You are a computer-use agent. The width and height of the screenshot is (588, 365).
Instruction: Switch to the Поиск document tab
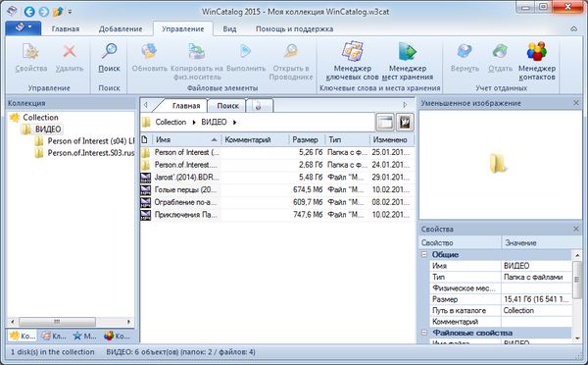227,106
